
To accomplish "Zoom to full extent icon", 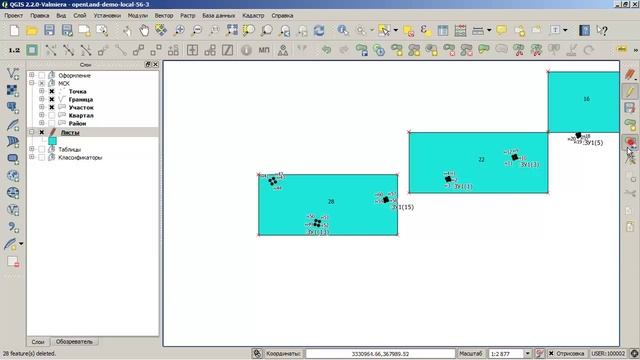I will (232, 31).
